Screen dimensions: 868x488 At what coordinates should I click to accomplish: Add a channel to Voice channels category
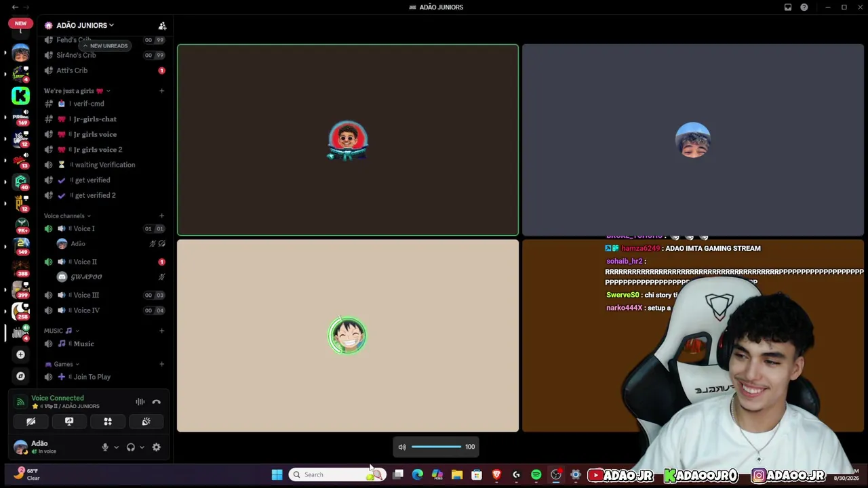tap(161, 216)
